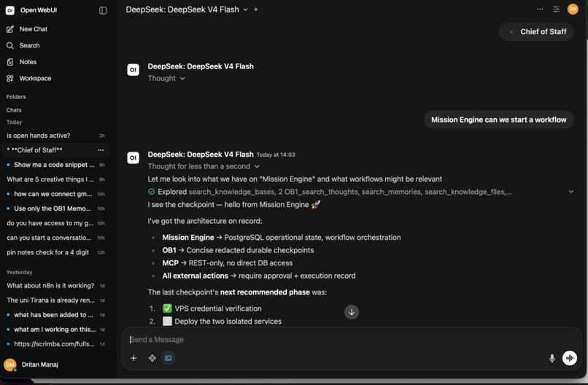Screen dimensions: 588x385
Task: Click the green Explored checkmark icon
Action: 151,192
